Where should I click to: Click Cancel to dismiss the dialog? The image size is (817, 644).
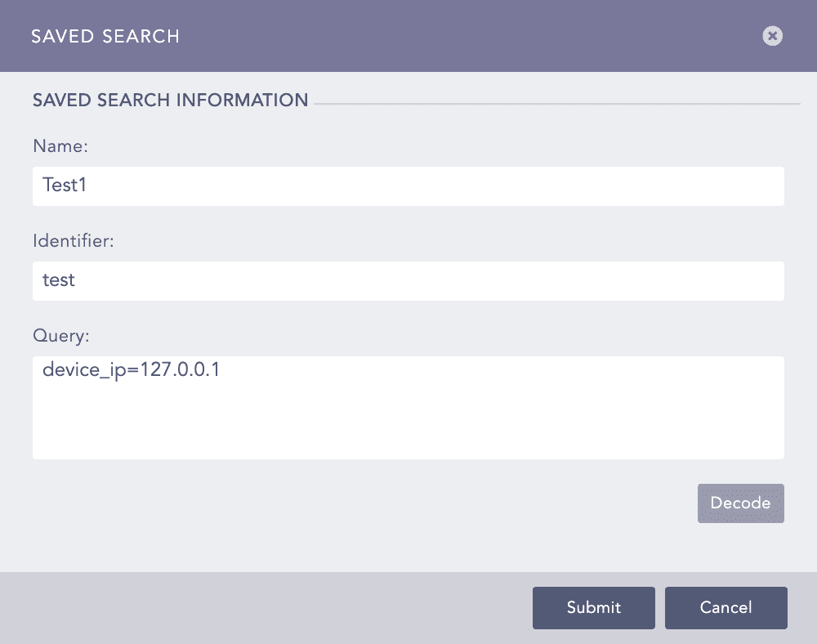pos(725,608)
